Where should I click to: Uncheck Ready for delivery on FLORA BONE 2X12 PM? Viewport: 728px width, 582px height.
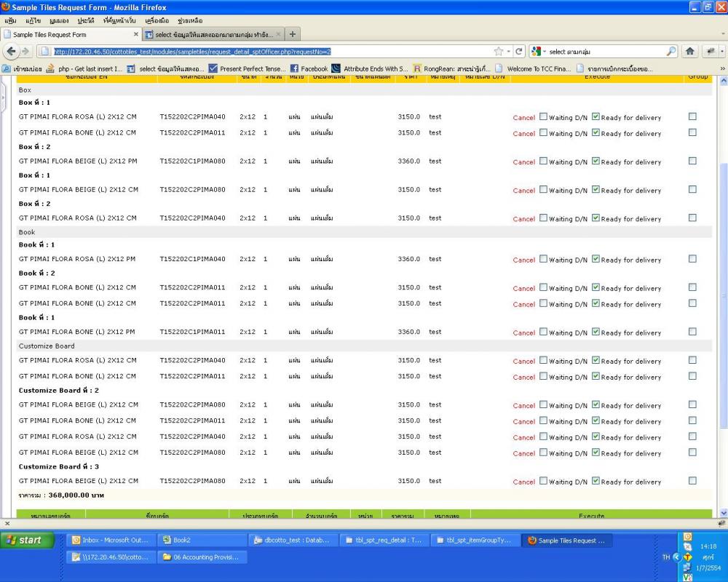[x=596, y=332]
